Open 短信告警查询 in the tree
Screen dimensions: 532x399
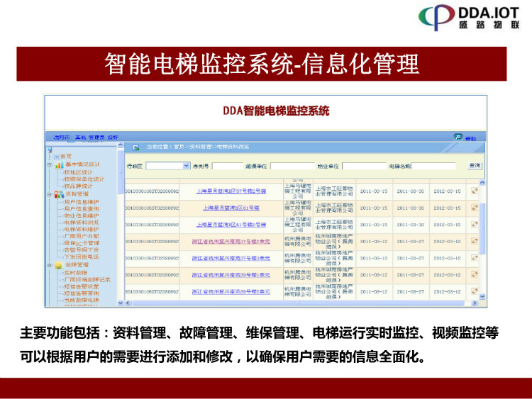pyautogui.click(x=82, y=293)
